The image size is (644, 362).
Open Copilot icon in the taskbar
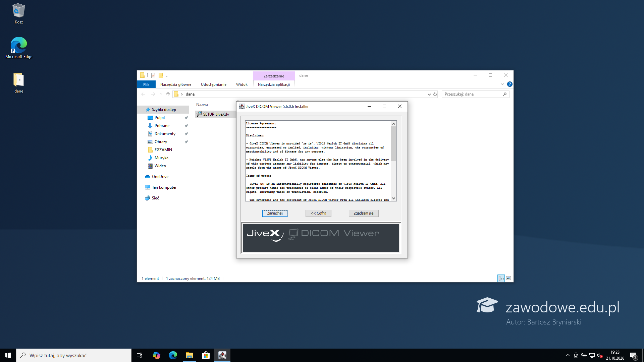pos(156,355)
